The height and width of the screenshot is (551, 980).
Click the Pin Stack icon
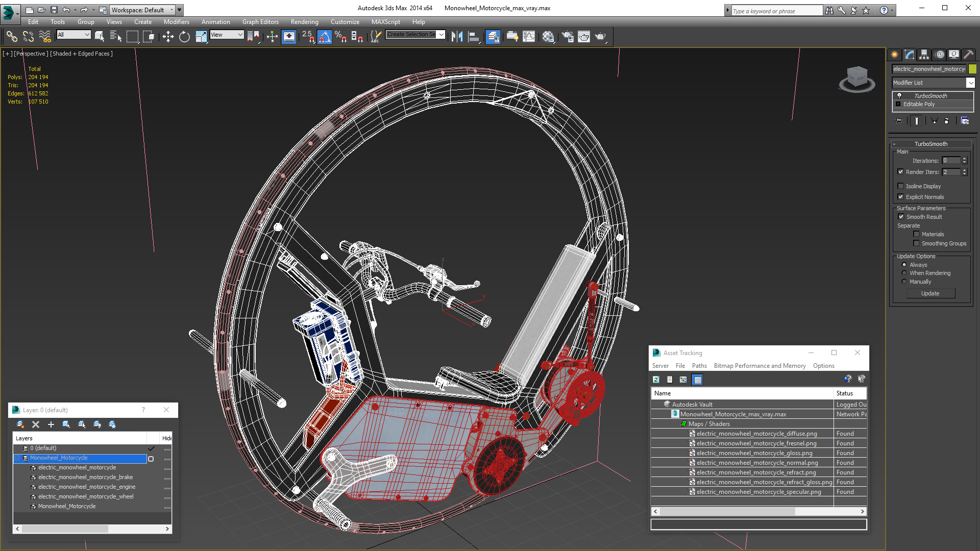click(899, 121)
